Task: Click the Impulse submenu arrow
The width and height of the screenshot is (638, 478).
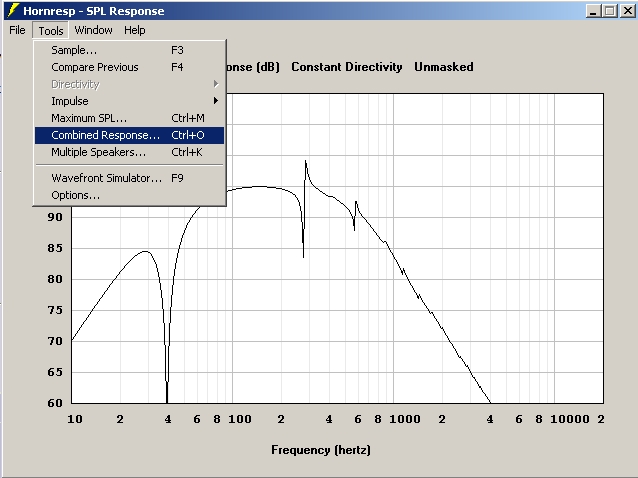Action: coord(216,100)
